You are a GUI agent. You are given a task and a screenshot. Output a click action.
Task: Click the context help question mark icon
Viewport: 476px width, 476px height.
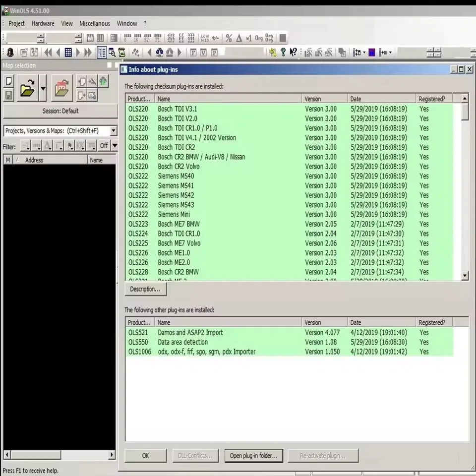click(293, 52)
